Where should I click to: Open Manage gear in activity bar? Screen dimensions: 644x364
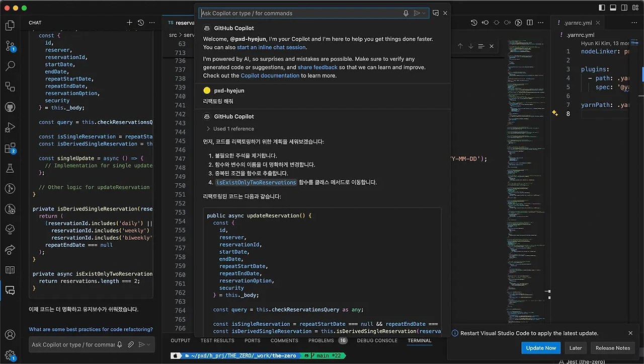pyautogui.click(x=10, y=355)
